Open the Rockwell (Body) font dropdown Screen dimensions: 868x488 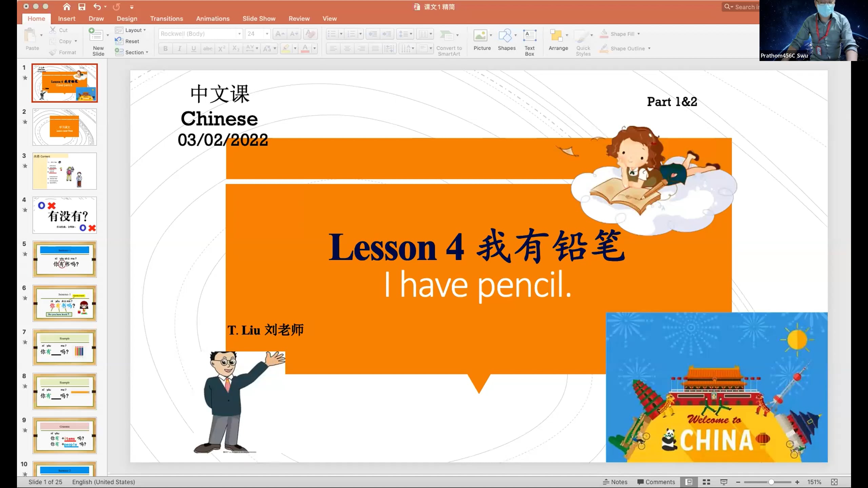[x=239, y=34]
